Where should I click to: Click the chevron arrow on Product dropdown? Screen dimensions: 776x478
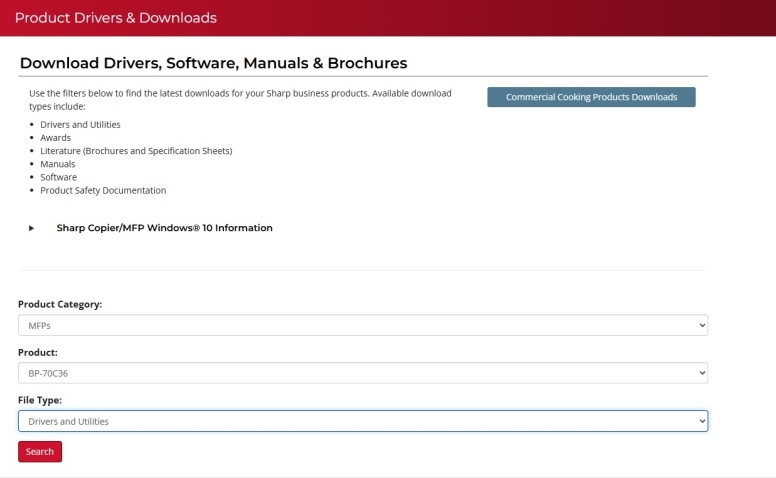point(700,373)
